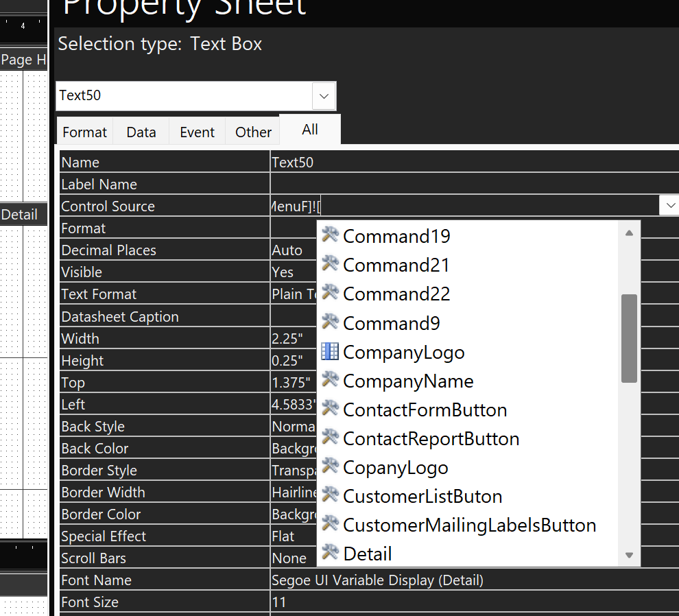The image size is (679, 616).
Task: Select CustomerListButon in the autocomplete list
Action: (x=422, y=497)
